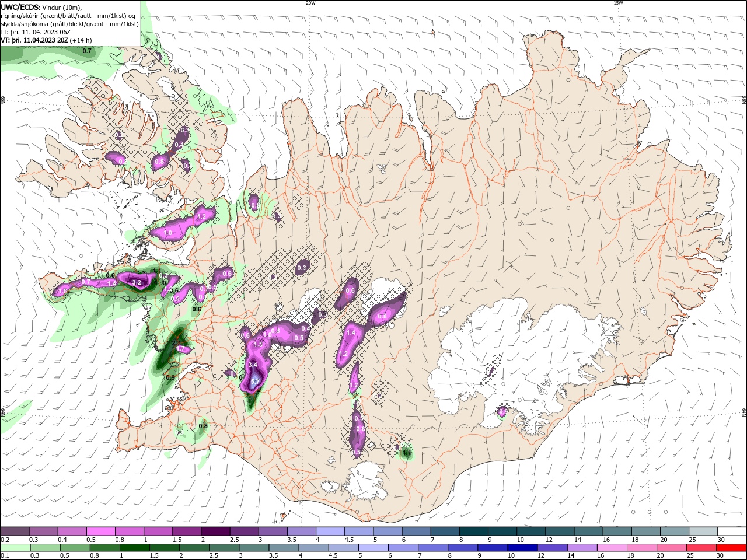Click the 0.2–0.3 purple snow scale swatch
The width and height of the screenshot is (747, 560).
tap(15, 531)
